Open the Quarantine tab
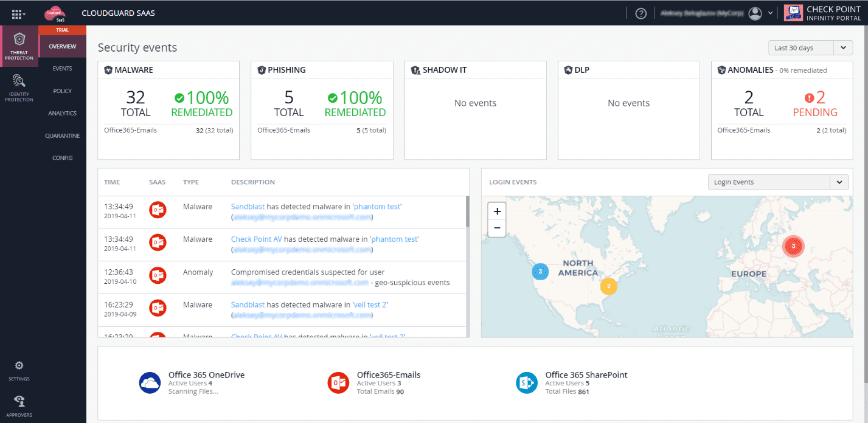 tap(63, 136)
